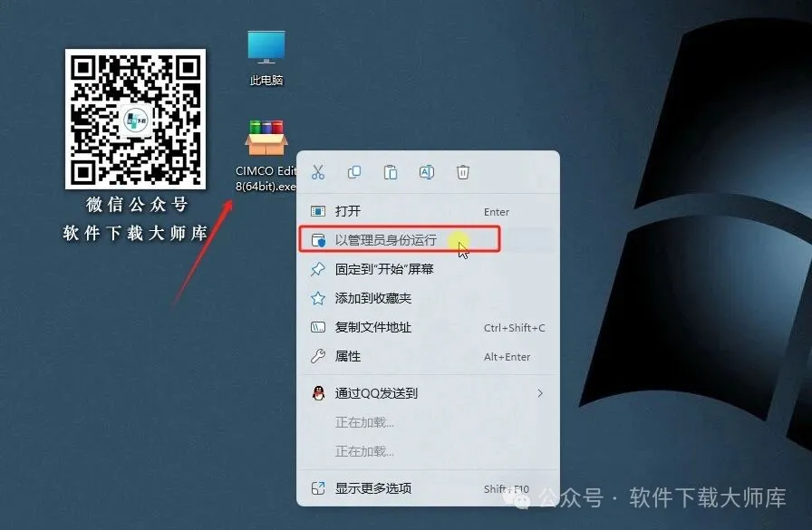The image size is (812, 530).
Task: Select 显示更多选项 at menu bottom
Action: pyautogui.click(x=429, y=488)
